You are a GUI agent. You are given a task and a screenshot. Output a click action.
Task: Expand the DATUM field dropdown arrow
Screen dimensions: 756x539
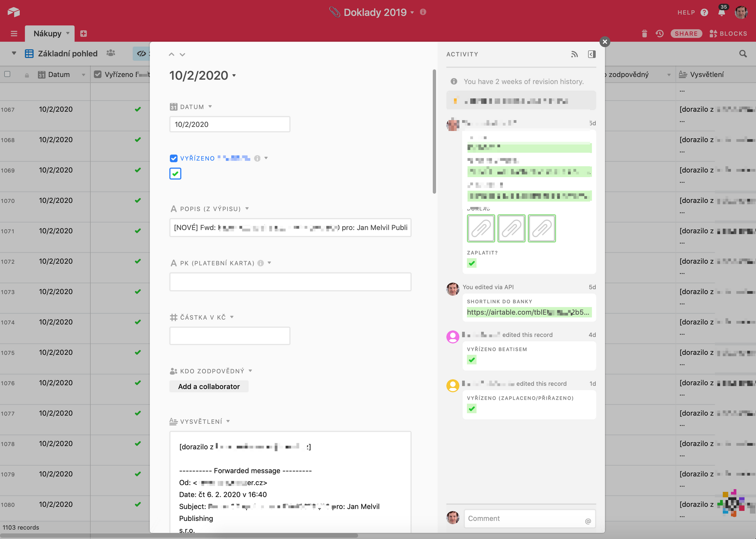[210, 107]
